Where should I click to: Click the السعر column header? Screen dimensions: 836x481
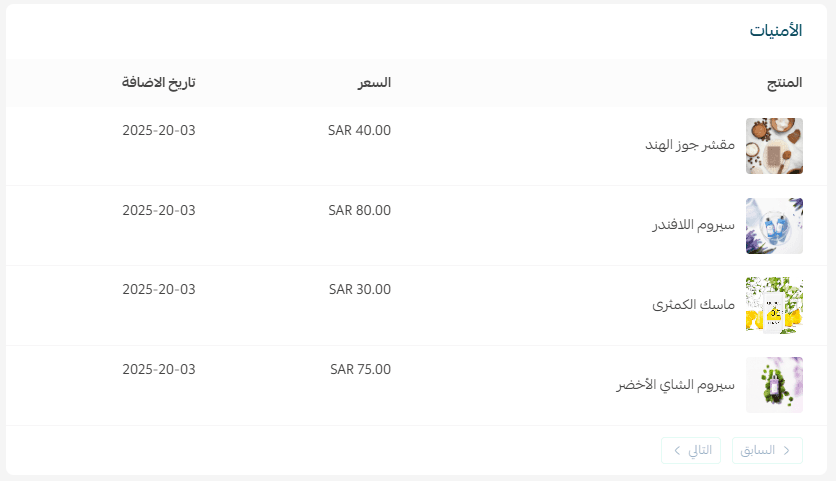coord(375,82)
